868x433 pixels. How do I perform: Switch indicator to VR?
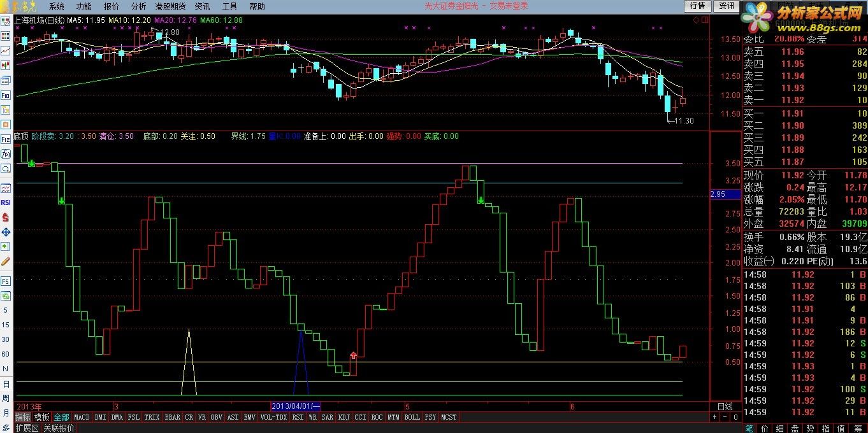[202, 417]
